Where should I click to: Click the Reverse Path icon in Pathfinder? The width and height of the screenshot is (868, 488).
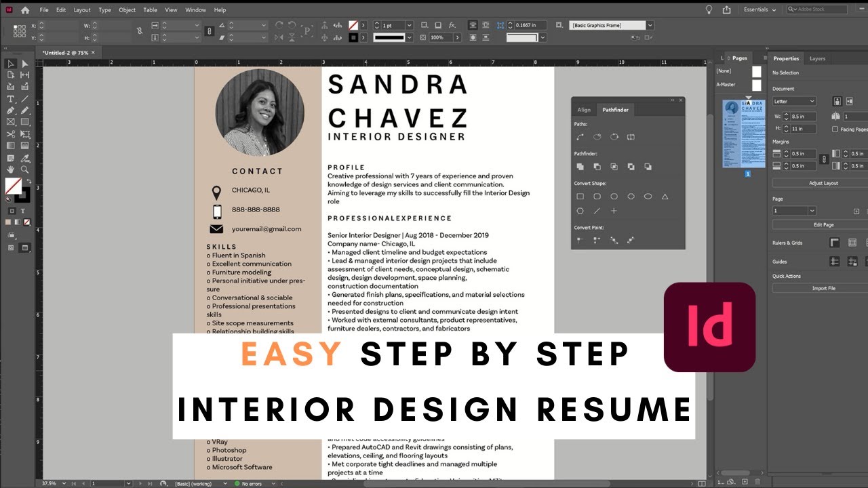click(x=631, y=137)
